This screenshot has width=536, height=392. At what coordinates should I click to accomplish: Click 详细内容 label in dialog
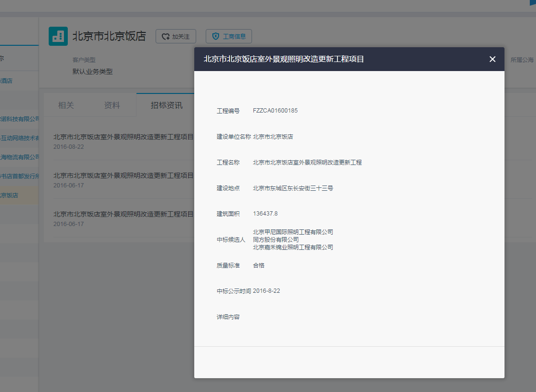click(x=228, y=317)
